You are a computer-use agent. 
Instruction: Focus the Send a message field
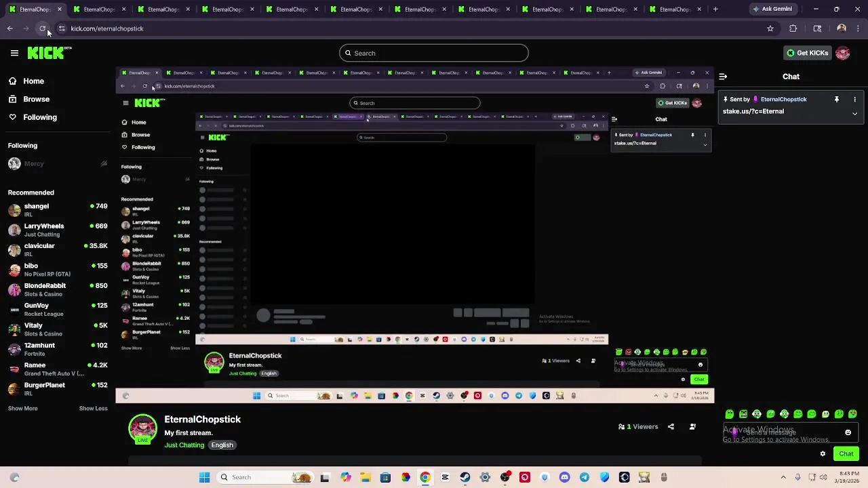tap(790, 432)
